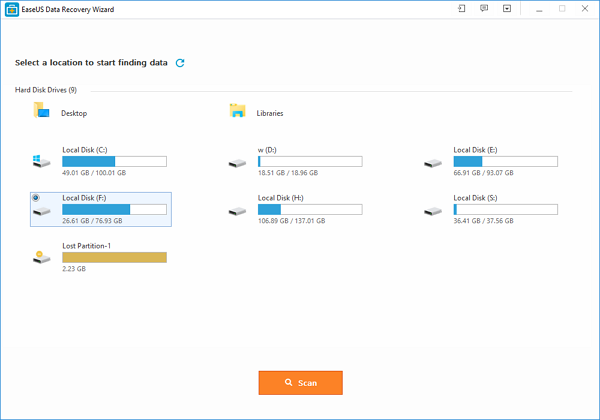600x420 pixels.
Task: Click the 66.91 GB / 93.07 GB text
Action: click(483, 173)
